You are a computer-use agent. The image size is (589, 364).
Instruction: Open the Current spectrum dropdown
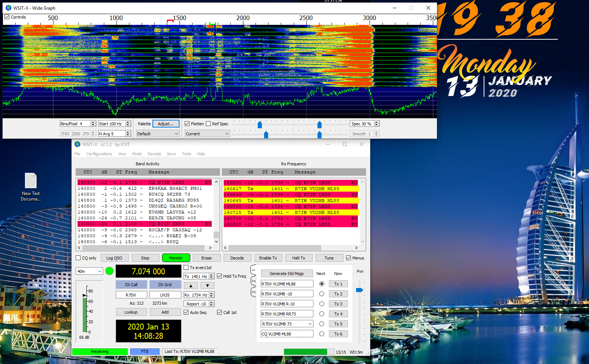207,134
